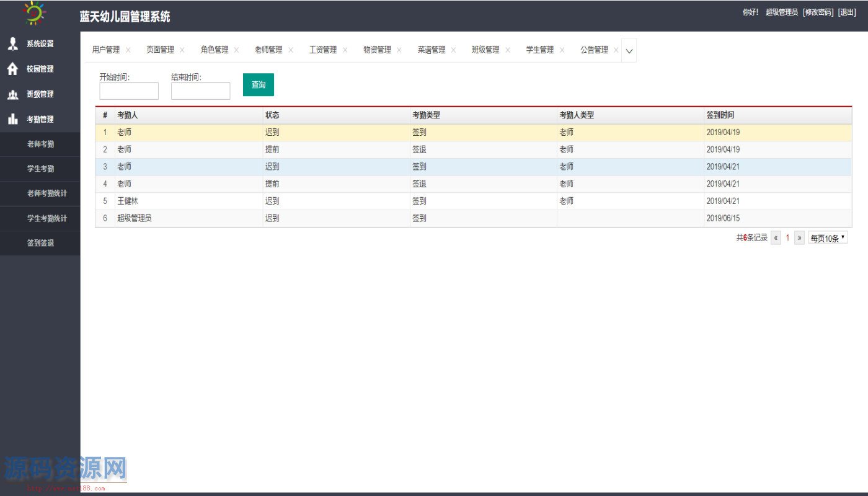The height and width of the screenshot is (496, 868).
Task: Click the 班级管理 group icon
Action: click(12, 94)
